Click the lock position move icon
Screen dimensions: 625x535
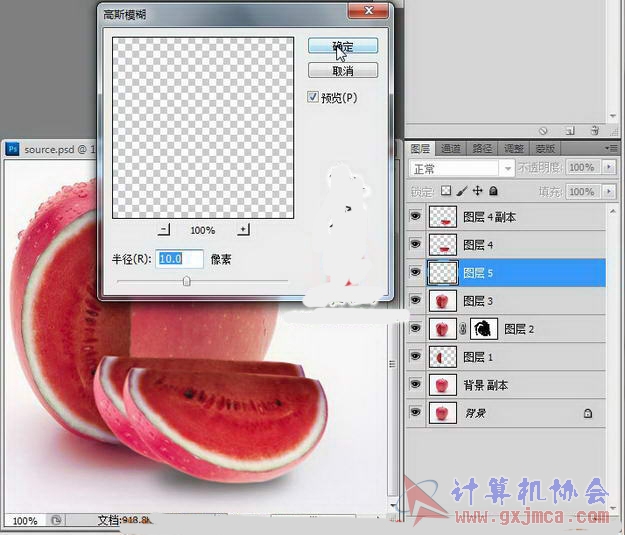pos(478,191)
